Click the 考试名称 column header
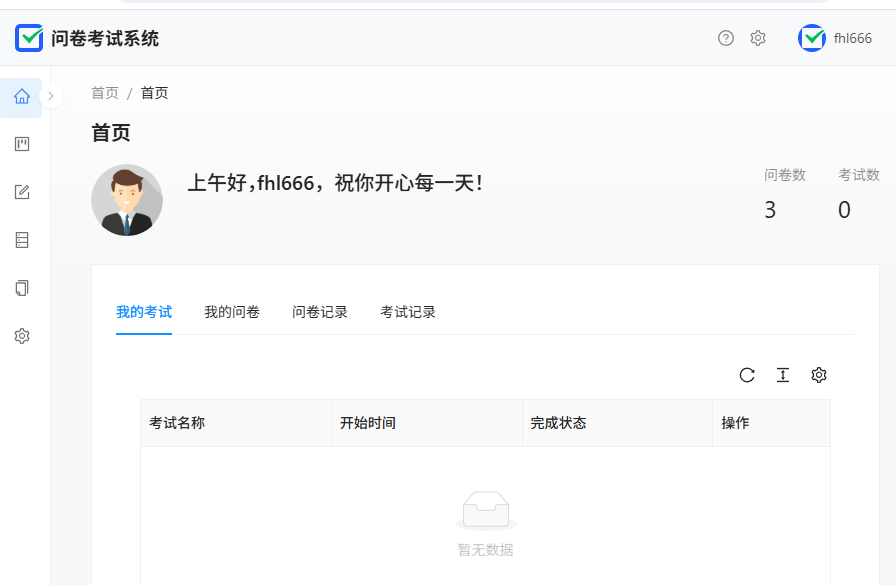Image resolution: width=896 pixels, height=585 pixels. [x=236, y=423]
